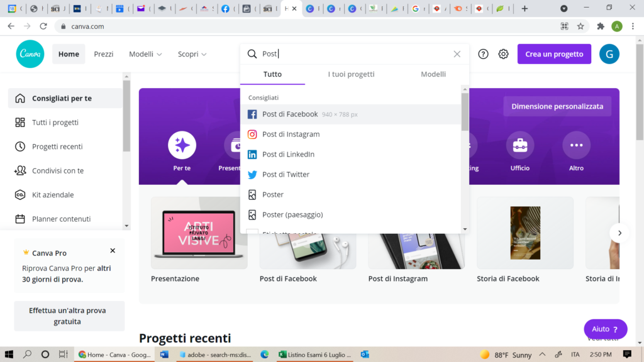Select the Per te category icon
The height and width of the screenshot is (362, 644).
tap(182, 145)
